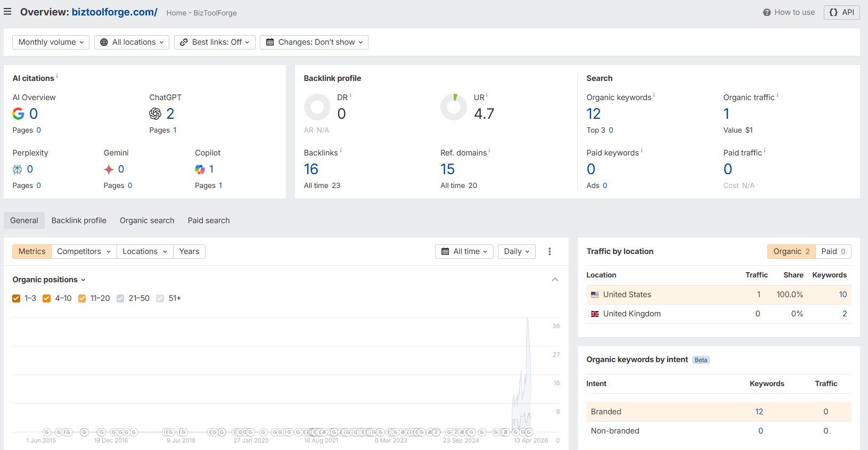Select the General tab

pyautogui.click(x=24, y=220)
